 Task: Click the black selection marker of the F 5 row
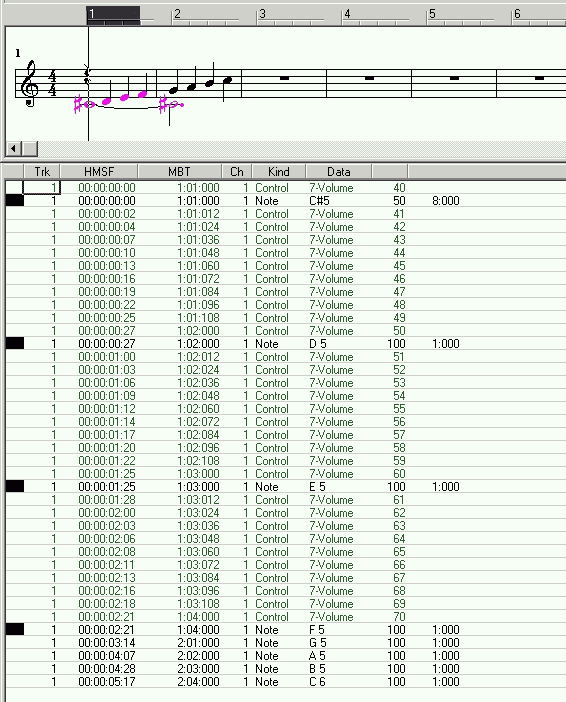coord(15,629)
